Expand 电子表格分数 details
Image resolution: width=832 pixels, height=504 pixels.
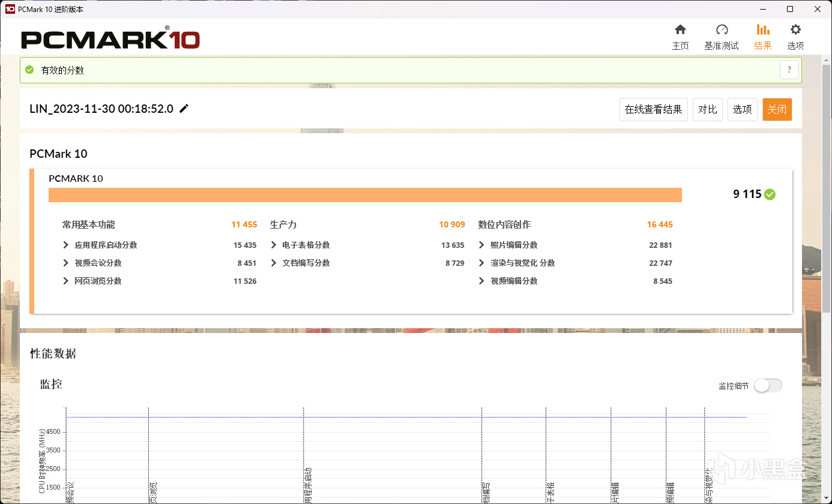click(x=274, y=245)
